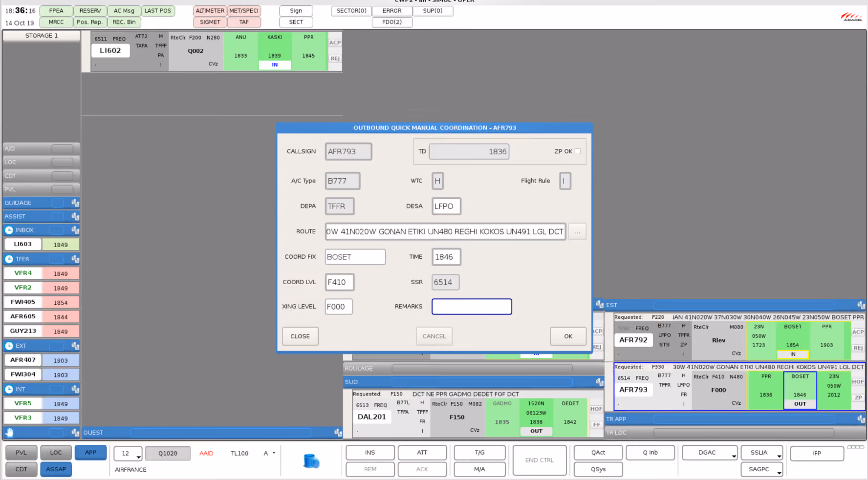The height and width of the screenshot is (480, 868).
Task: Open the AC Msg menu
Action: pos(124,11)
